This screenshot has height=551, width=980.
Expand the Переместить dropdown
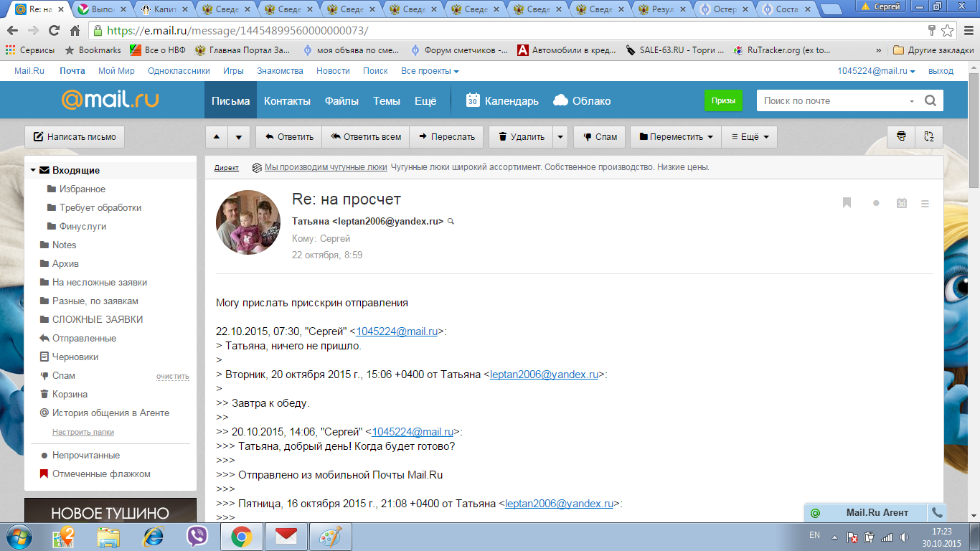click(675, 137)
